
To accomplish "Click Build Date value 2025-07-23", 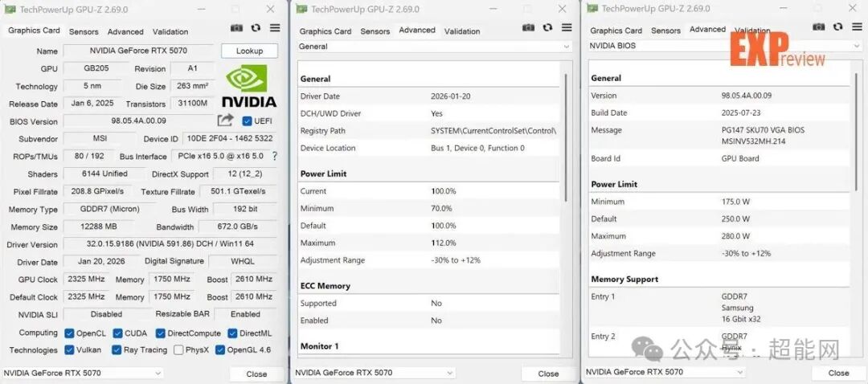I will coord(742,112).
